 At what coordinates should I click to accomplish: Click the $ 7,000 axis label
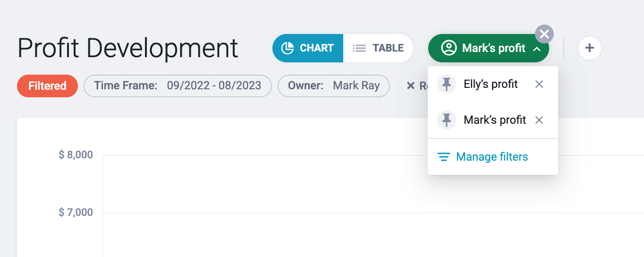click(76, 213)
